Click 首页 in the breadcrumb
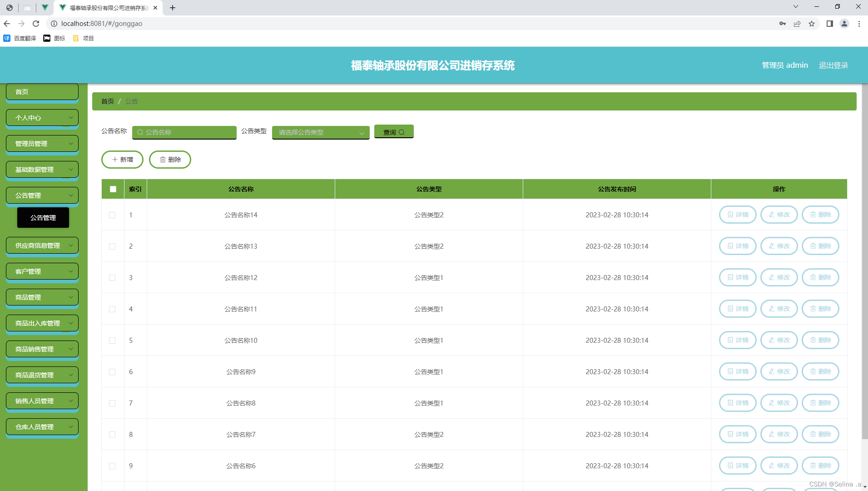Viewport: 868px width, 491px height. click(108, 101)
